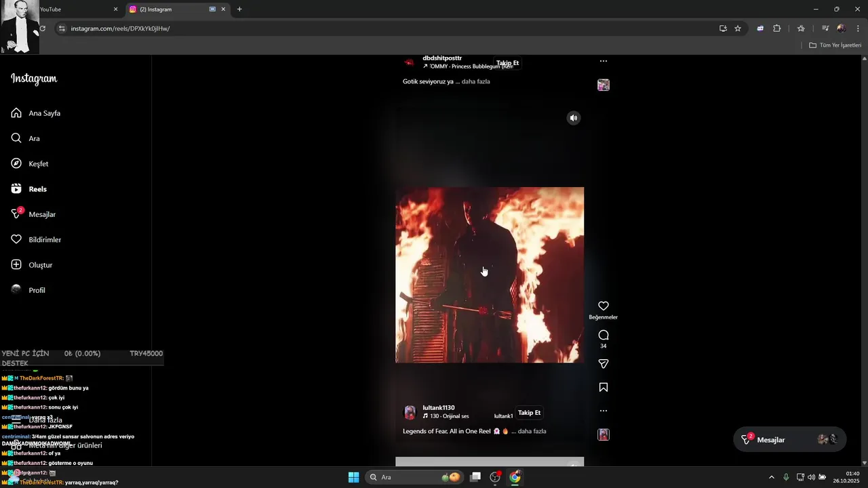This screenshot has height=488, width=868.
Task: Open Mesajlar in the left sidebar
Action: tap(33, 214)
